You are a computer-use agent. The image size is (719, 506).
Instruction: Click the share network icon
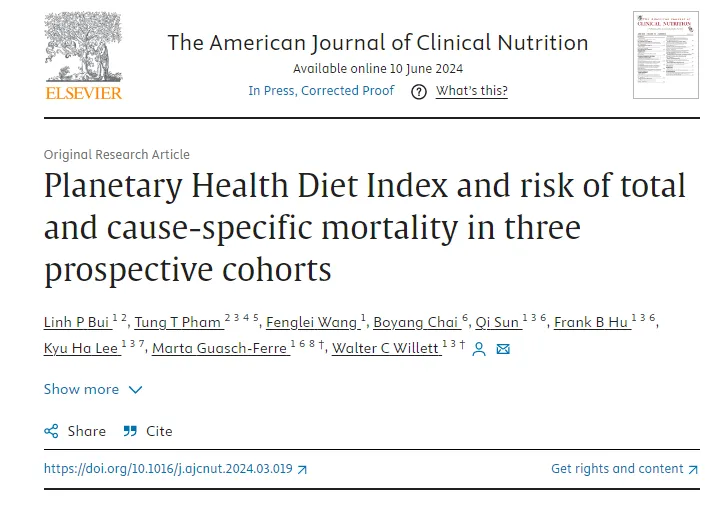[x=51, y=431]
